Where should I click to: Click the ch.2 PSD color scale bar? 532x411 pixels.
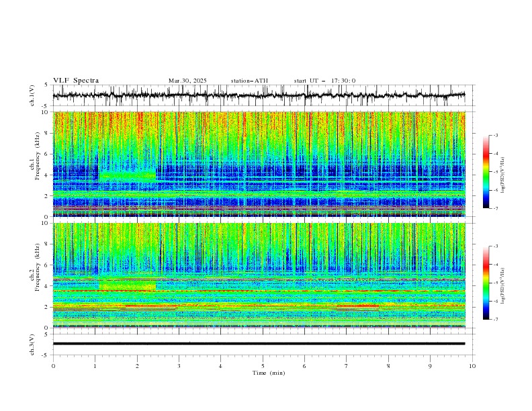point(486,283)
